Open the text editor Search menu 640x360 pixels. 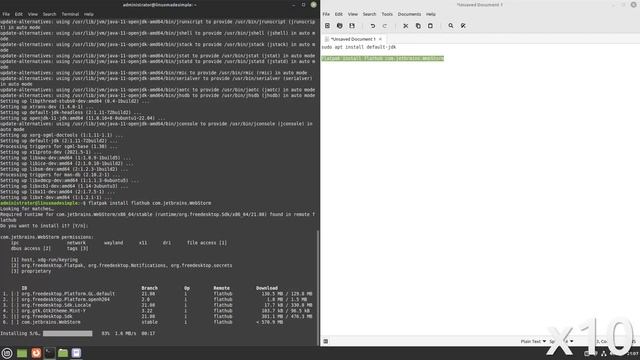pyautogui.click(x=369, y=14)
